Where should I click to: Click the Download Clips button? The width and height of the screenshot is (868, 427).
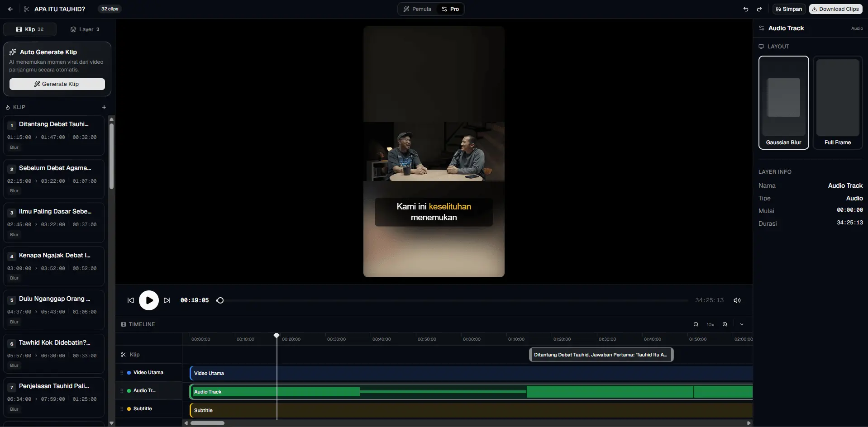coord(835,9)
